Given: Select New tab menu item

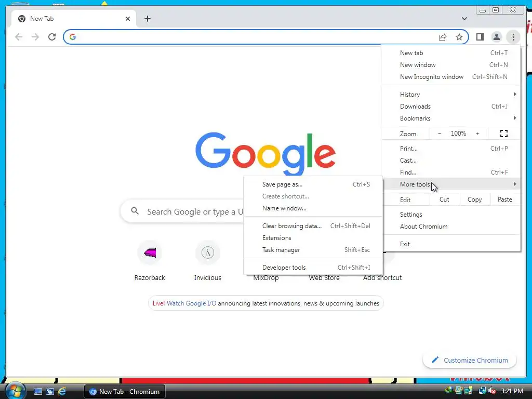Looking at the screenshot, I should tap(451, 53).
